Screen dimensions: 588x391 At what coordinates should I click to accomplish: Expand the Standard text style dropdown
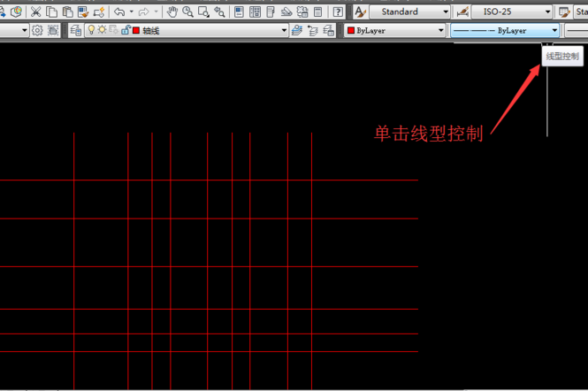coord(440,12)
